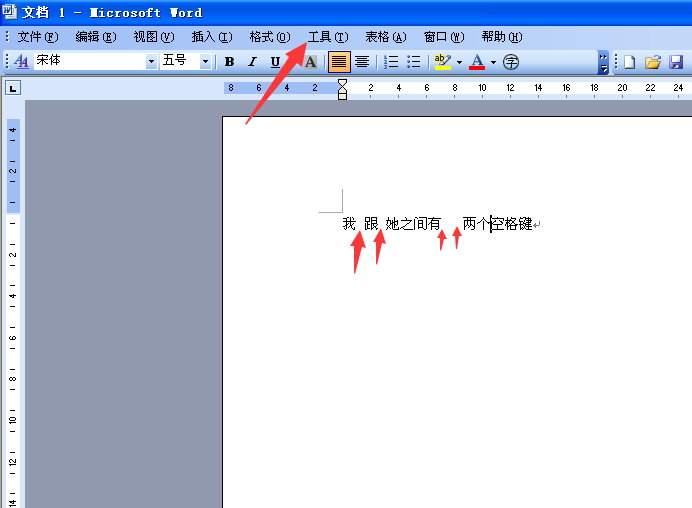Open the 工具(T) menu
Screen dimensions: 692x508
tap(328, 37)
